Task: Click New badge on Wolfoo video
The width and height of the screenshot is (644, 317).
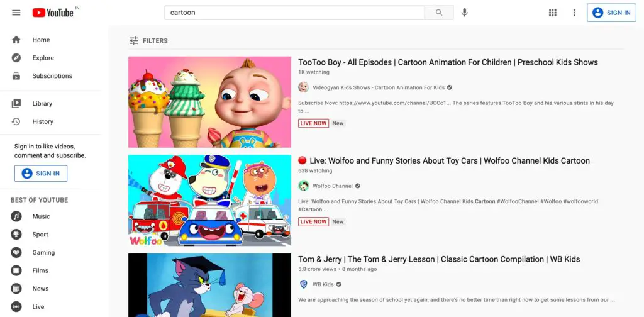Action: [338, 222]
